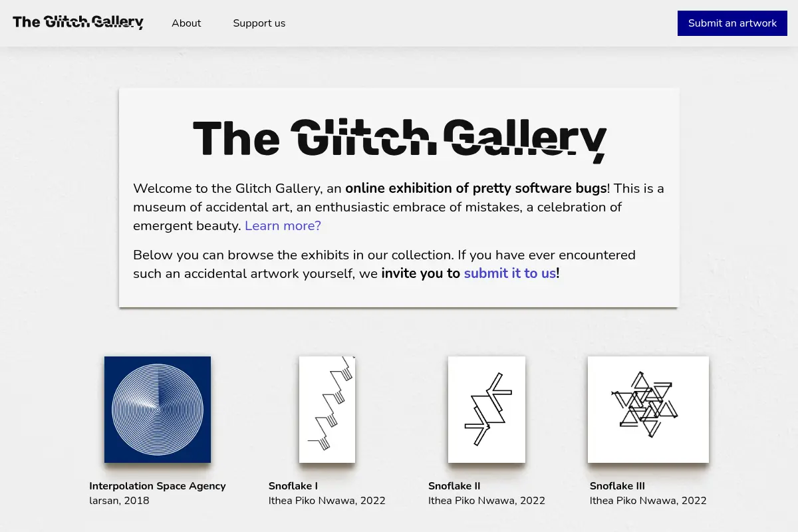This screenshot has height=532, width=798.
Task: Click 'Ithea Piko Nwawa, 2022' under Snoflake II
Action: pyautogui.click(x=487, y=501)
